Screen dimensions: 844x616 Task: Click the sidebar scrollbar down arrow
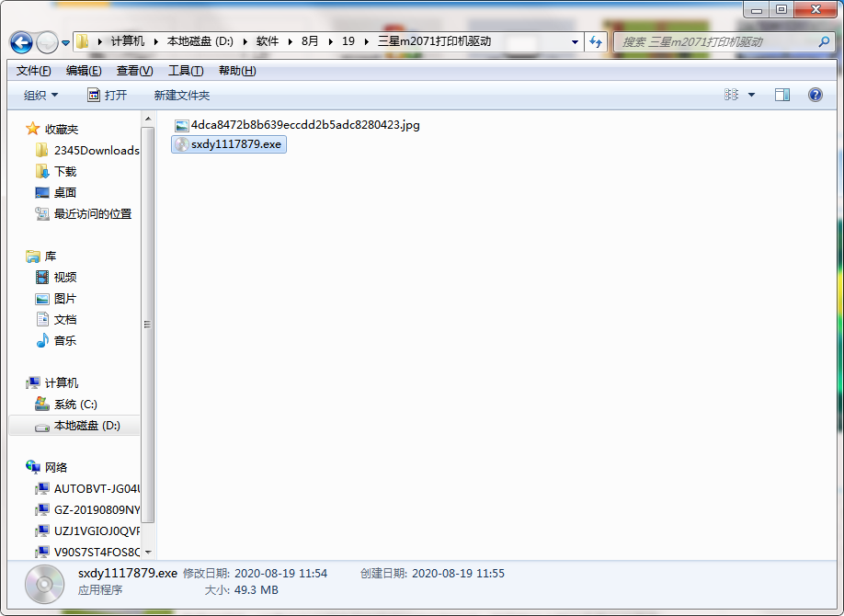148,552
